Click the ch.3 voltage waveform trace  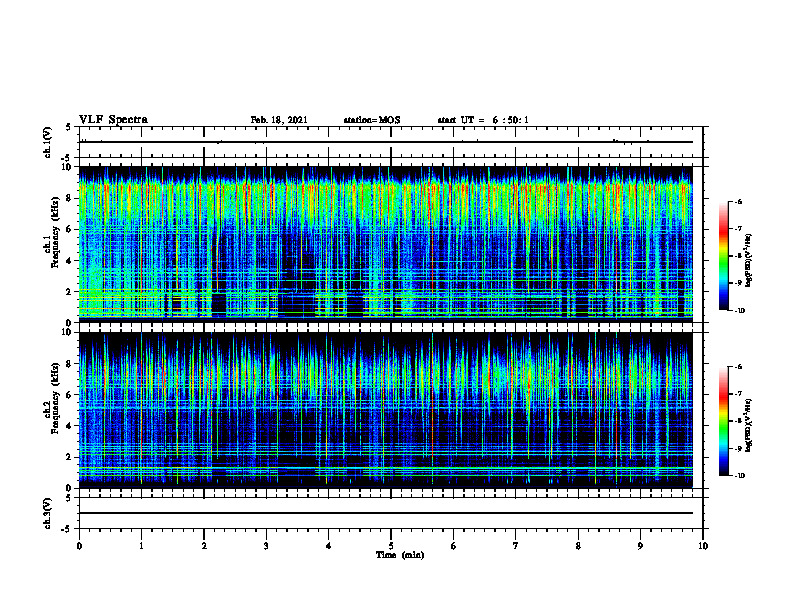[386, 513]
